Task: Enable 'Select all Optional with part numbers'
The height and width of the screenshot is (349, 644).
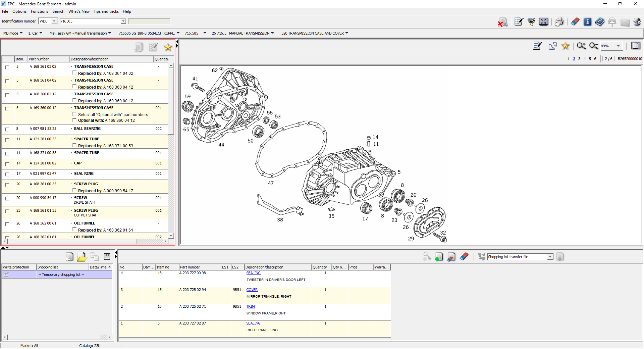Action: (75, 114)
